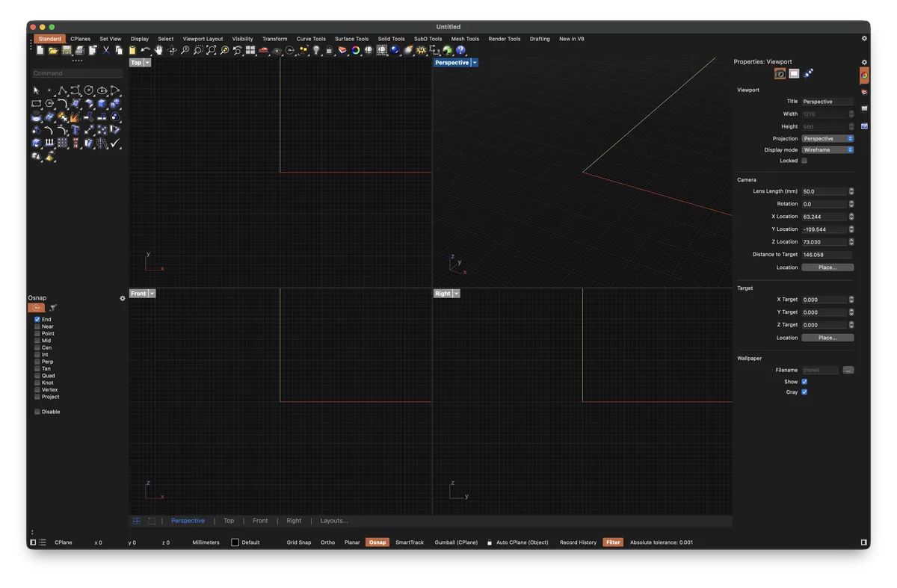Uncheck the wallpaper Show checkbox
Screen dimensions: 897x588
pyautogui.click(x=804, y=382)
